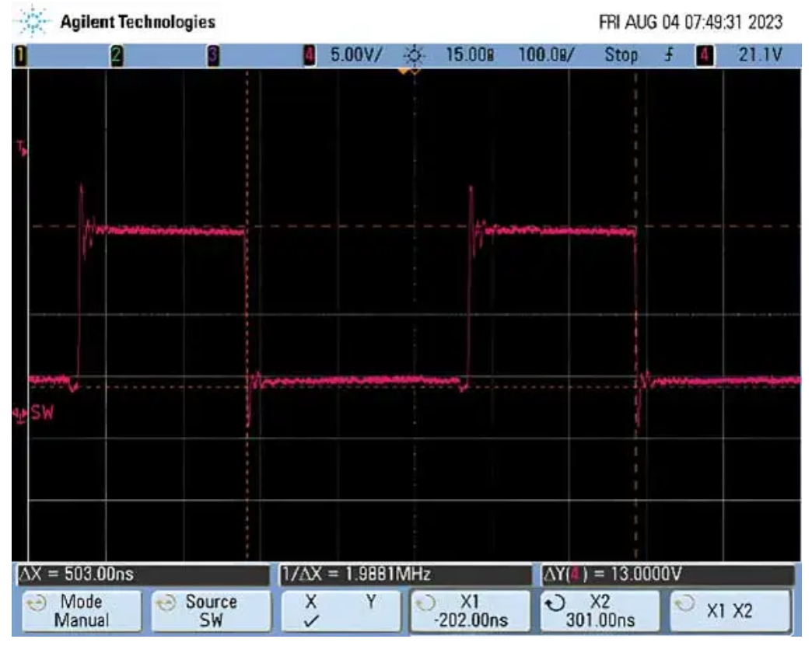Click the 1/ΔX = 1.9881MHz readout
Viewport: 812px width, 646px height.
(x=405, y=574)
